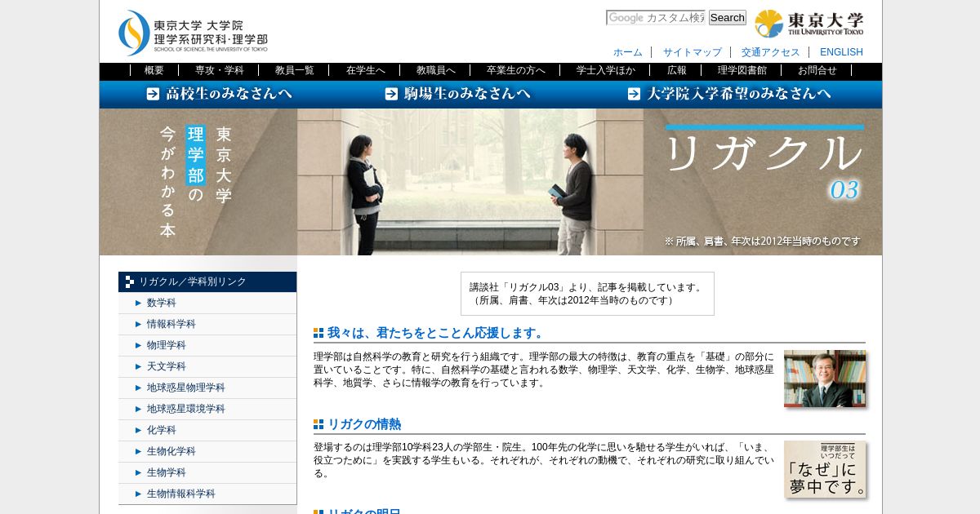Open the 在学生へ menu item
Image resolution: width=980 pixels, height=514 pixels.
[366, 71]
